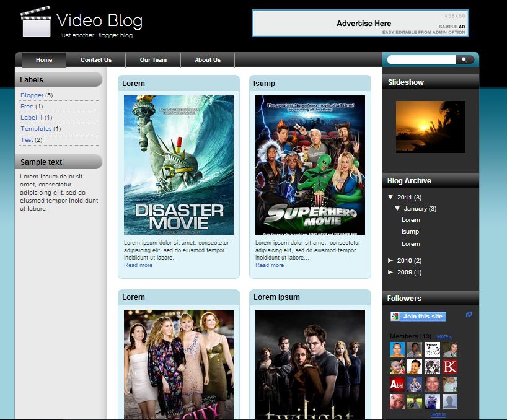Click the smiling round face follower avatar
Viewport: 507px width, 420px height.
(432, 384)
